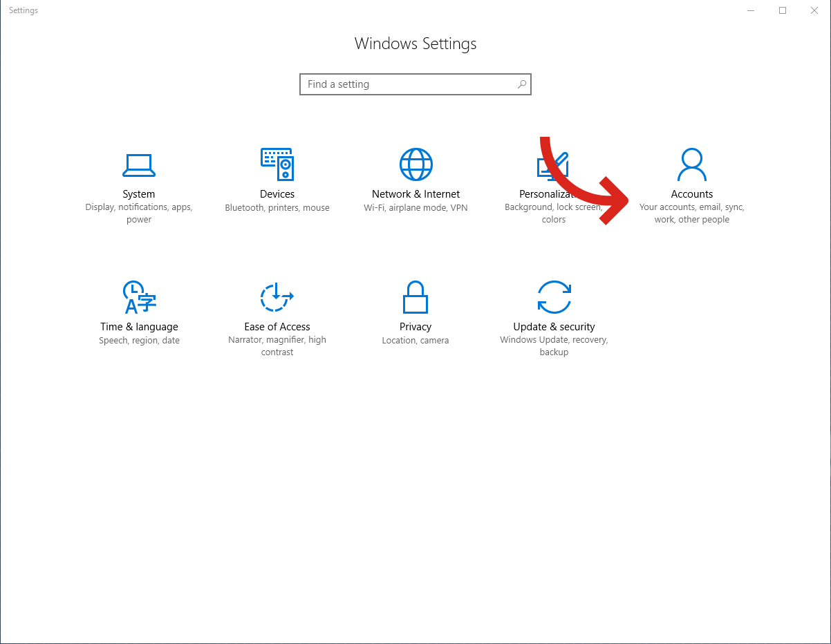This screenshot has width=831, height=644.
Task: Click the Accounts label
Action: tap(692, 194)
